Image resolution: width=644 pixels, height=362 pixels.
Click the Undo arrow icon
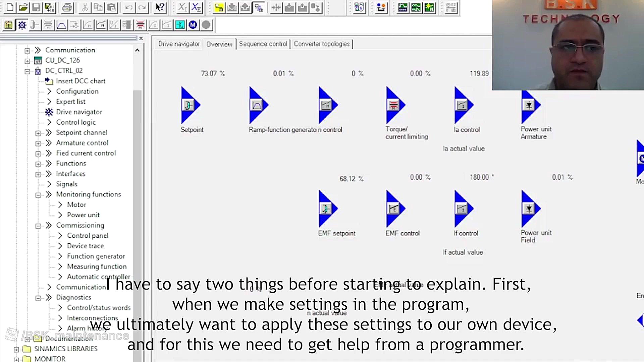129,7
